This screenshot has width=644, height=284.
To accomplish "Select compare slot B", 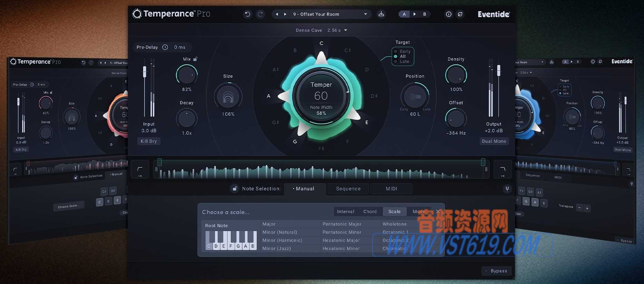I will coord(425,14).
